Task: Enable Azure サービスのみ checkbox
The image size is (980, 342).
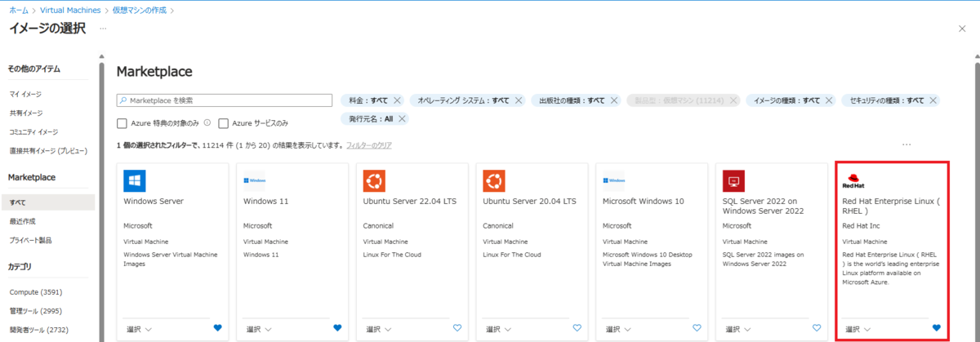Action: (223, 122)
